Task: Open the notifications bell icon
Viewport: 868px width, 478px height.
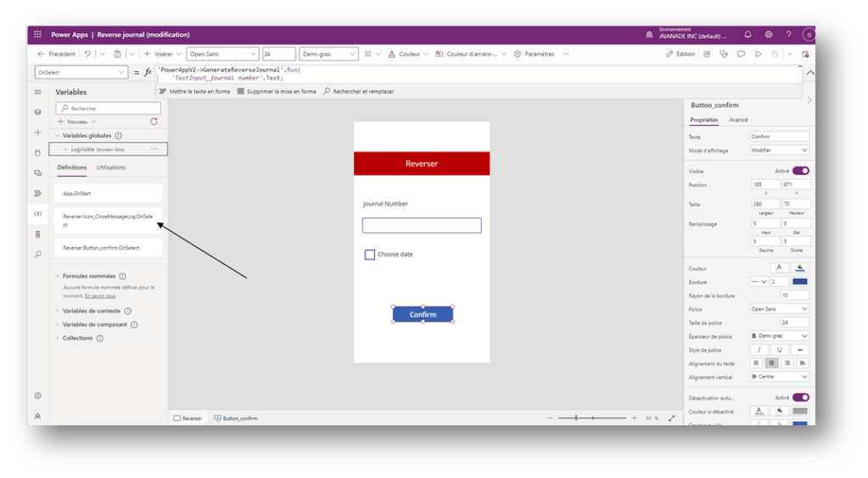Action: (748, 35)
